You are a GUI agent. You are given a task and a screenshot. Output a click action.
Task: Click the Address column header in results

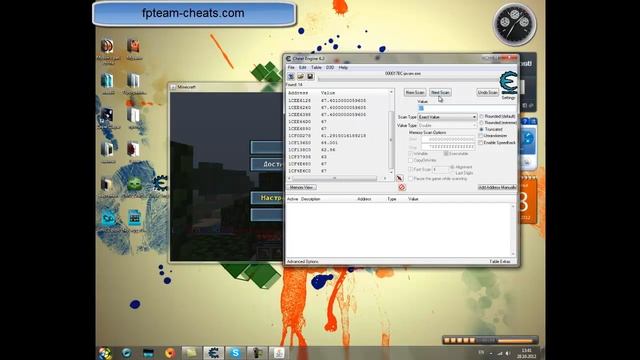(x=298, y=93)
